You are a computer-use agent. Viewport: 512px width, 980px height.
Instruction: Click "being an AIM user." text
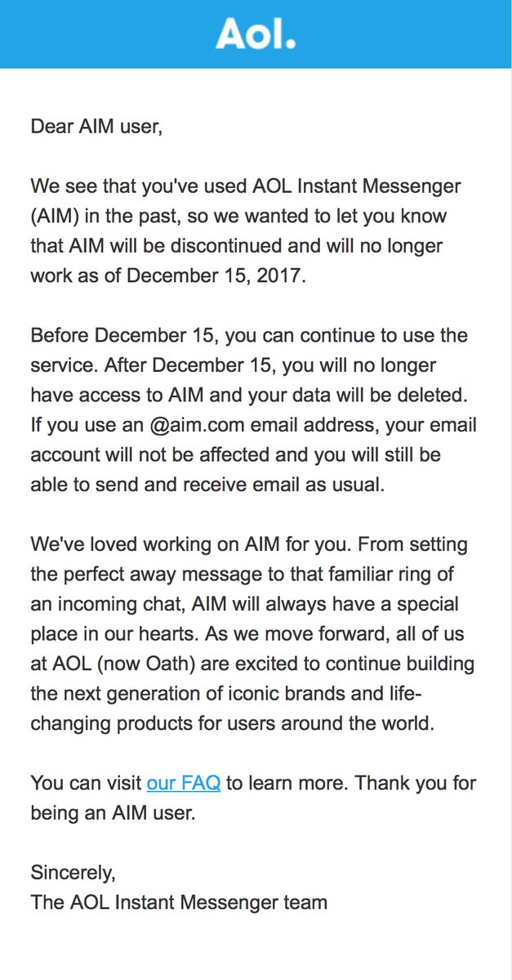[x=113, y=813]
